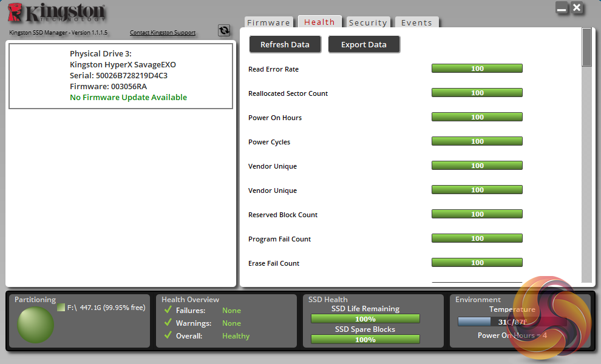Click the 'Reallocated Sector Count' label

point(288,93)
